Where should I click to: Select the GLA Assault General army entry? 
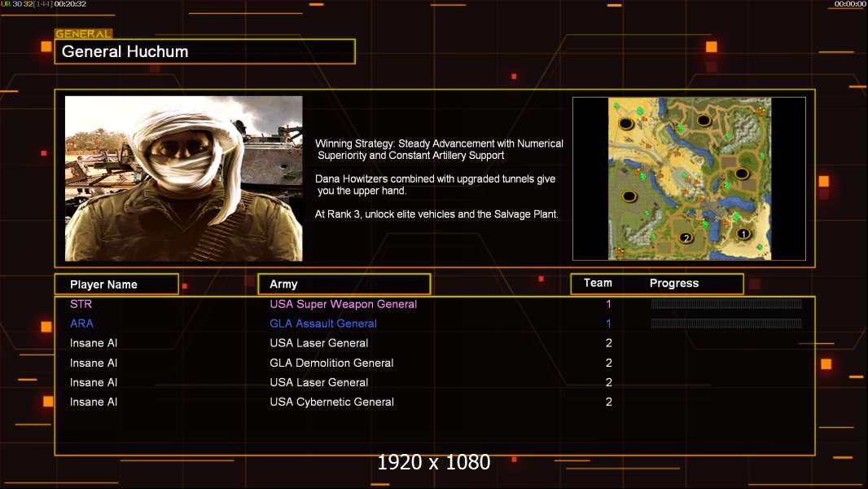click(x=322, y=324)
